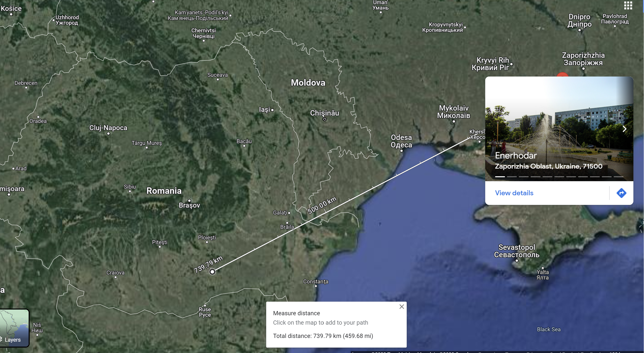This screenshot has height=353, width=644.
Task: Jump to the second photo indicator dash
Action: pyautogui.click(x=511, y=177)
